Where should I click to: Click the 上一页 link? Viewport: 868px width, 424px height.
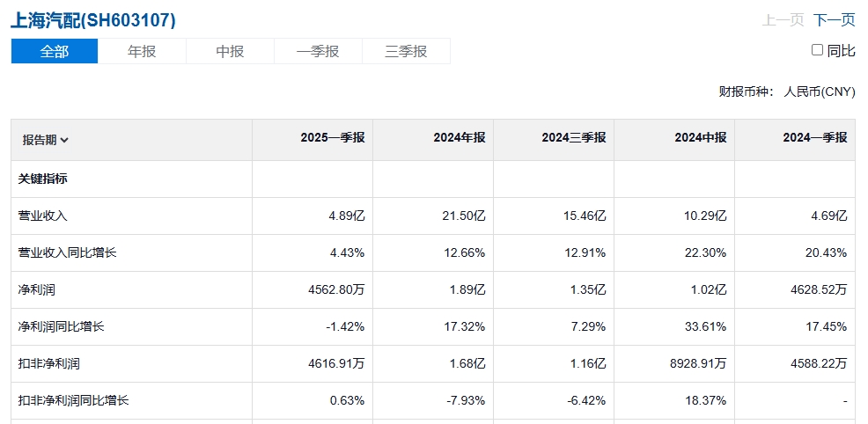pos(783,20)
